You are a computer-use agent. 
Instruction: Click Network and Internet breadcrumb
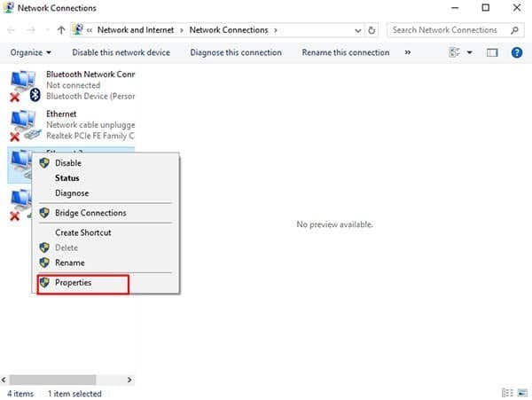coord(136,30)
